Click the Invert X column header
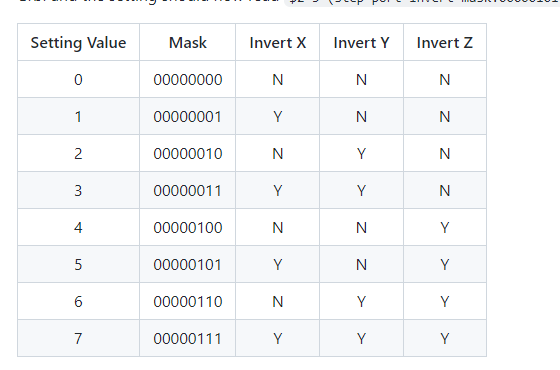560x370 pixels. 278,42
